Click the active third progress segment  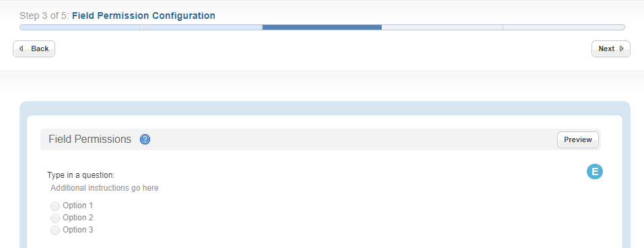[322, 27]
